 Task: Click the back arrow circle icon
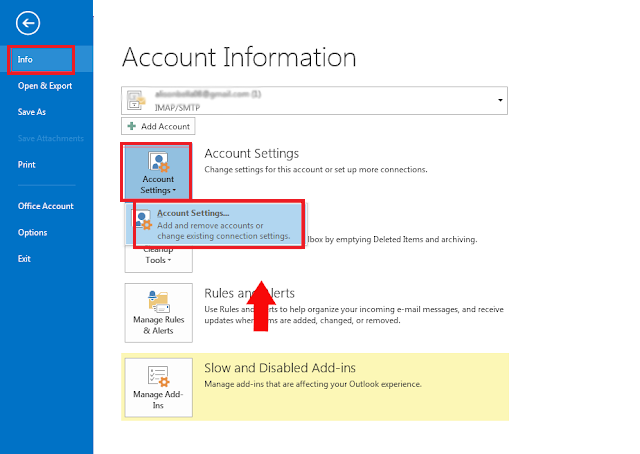coord(28,23)
